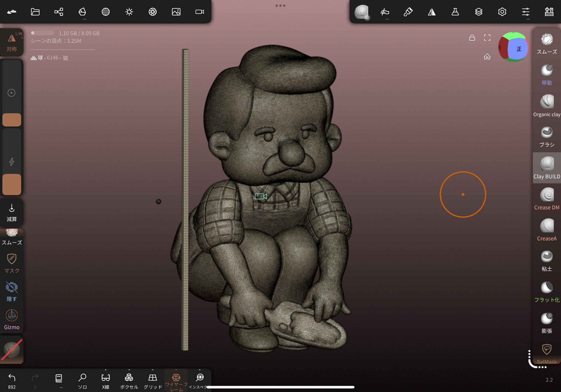Select the Crease DM brush
The width and height of the screenshot is (561, 392).
click(546, 198)
